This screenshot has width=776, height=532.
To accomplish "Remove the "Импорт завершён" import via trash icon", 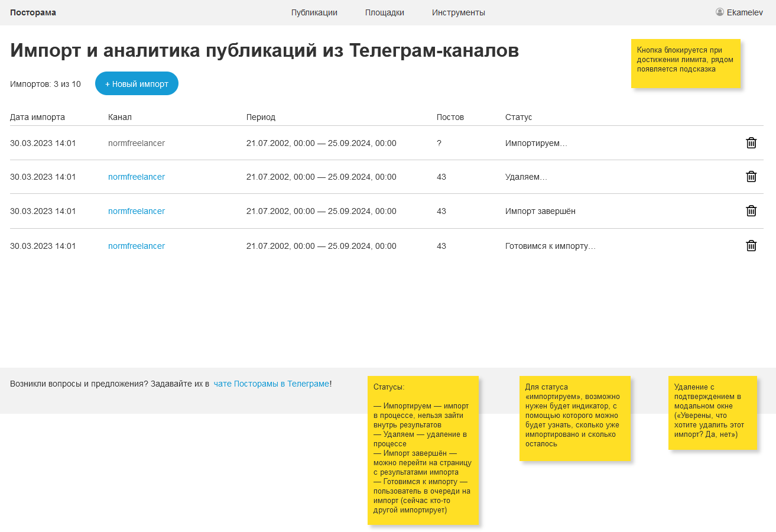I will pos(751,210).
